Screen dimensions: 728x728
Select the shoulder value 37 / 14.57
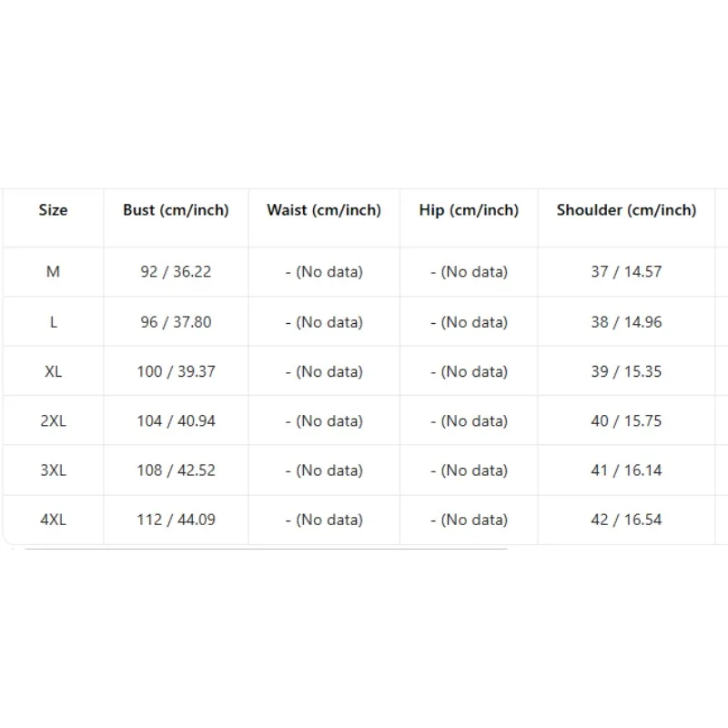point(626,271)
